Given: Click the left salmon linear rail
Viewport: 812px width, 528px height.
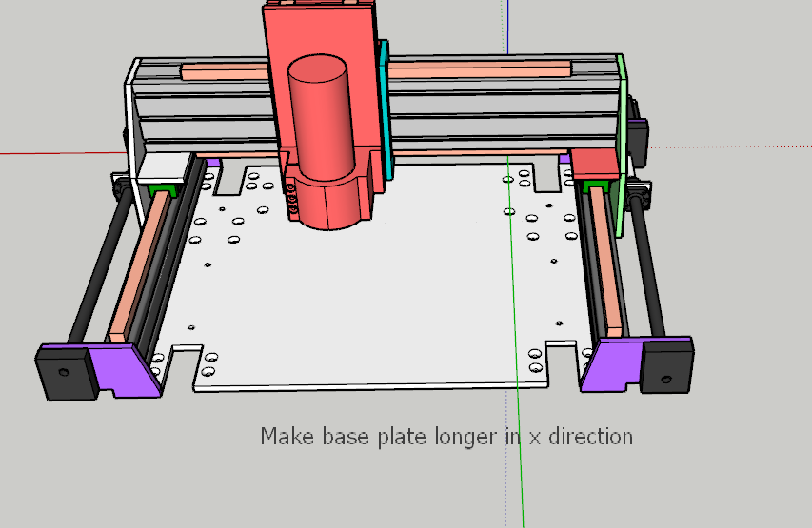Looking at the screenshot, I should [x=135, y=266].
